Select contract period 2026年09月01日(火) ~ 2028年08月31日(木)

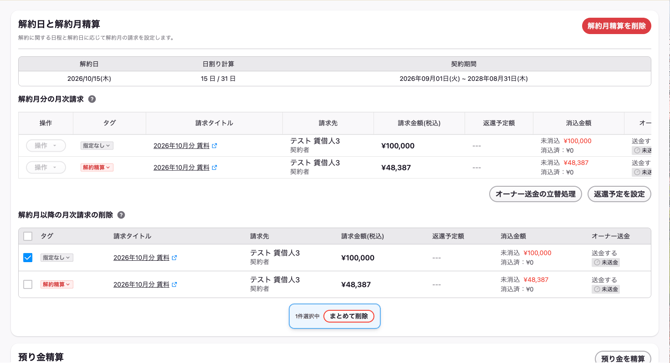point(464,79)
